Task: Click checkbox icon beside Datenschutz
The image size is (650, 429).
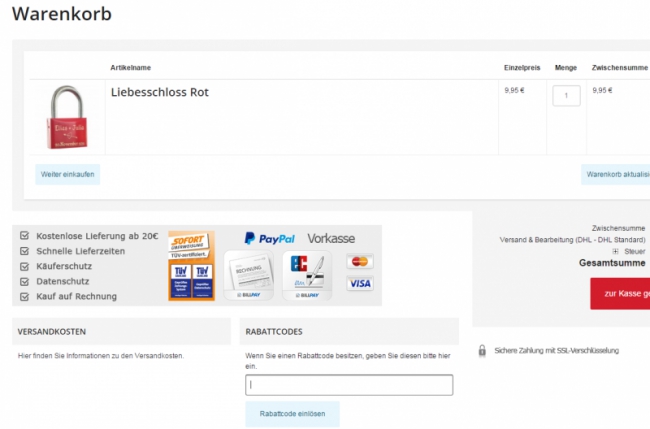Action: pos(24,281)
